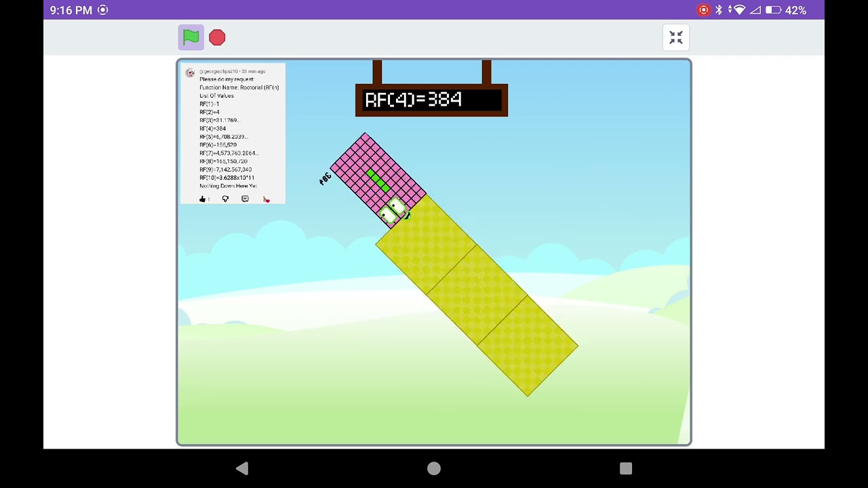Click the rotated 384 label beside the character

(325, 178)
